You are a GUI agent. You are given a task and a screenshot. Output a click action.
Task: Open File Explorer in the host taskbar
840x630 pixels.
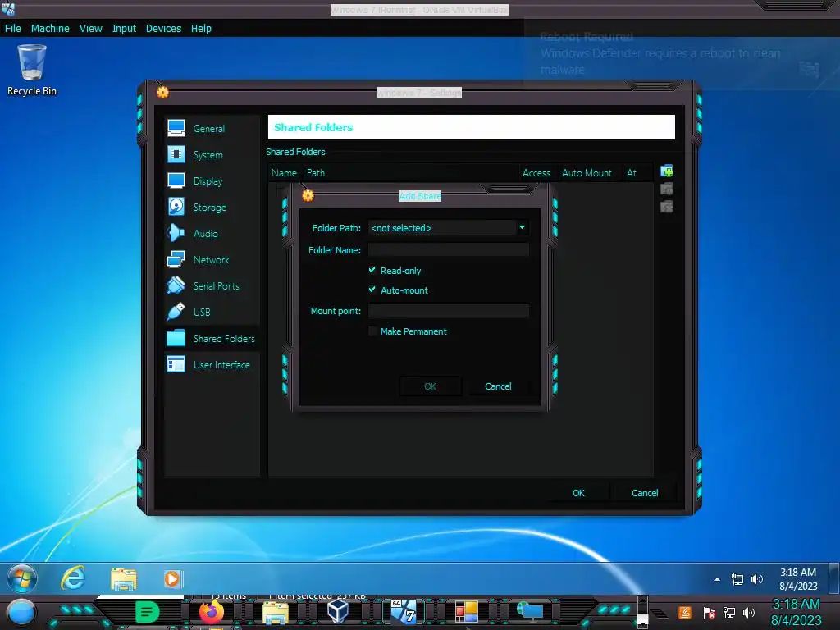tap(276, 612)
